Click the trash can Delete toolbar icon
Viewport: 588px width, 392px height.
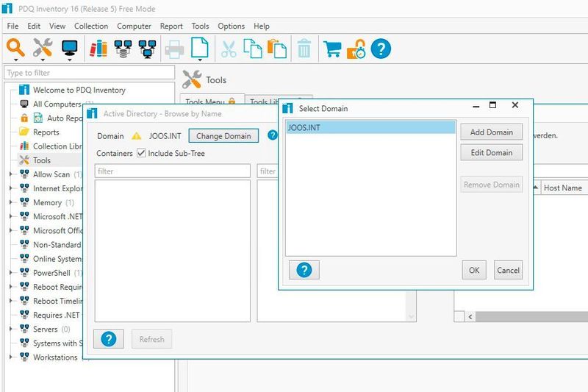coord(304,49)
